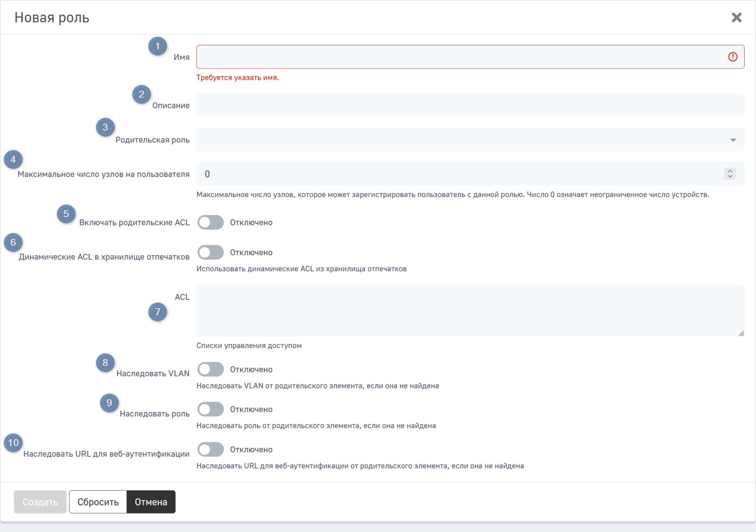Image resolution: width=756 pixels, height=532 pixels.
Task: Click numbered badge 5 near Включать родительские ACL
Action: pos(66,214)
